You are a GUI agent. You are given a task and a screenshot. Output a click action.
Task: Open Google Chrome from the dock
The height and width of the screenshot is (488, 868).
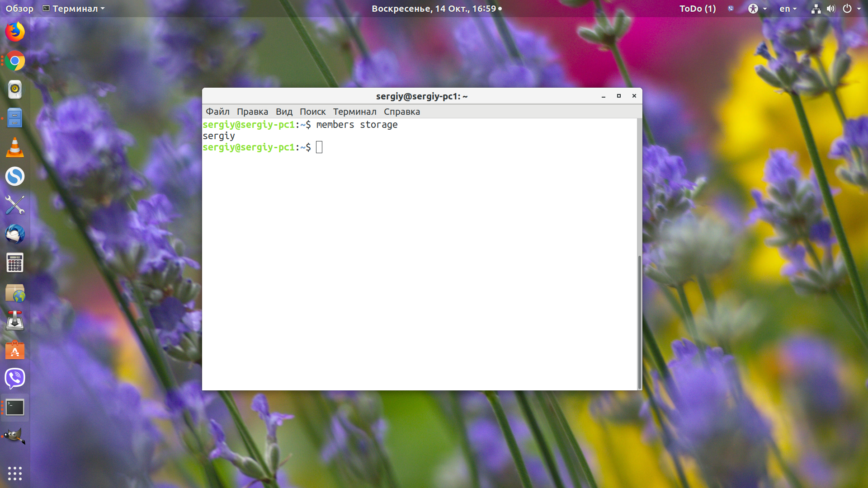(x=15, y=61)
